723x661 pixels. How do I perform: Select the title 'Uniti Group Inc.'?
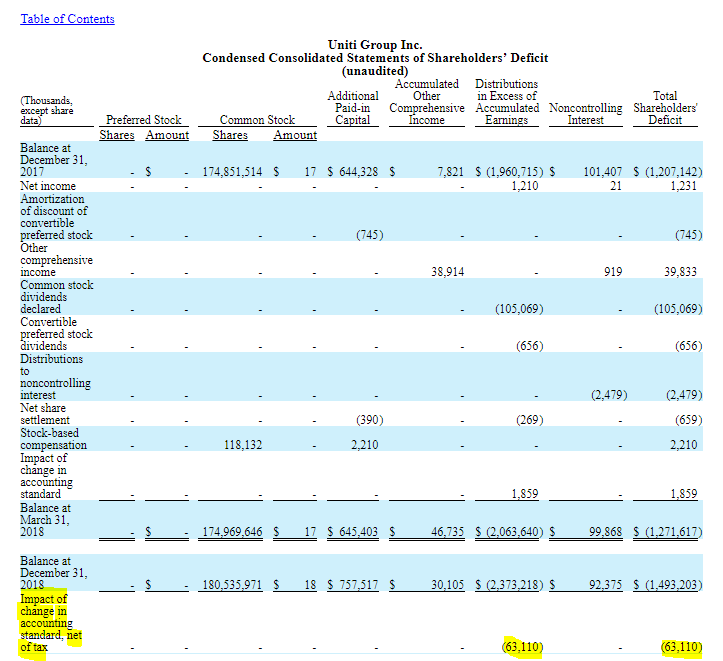point(375,45)
